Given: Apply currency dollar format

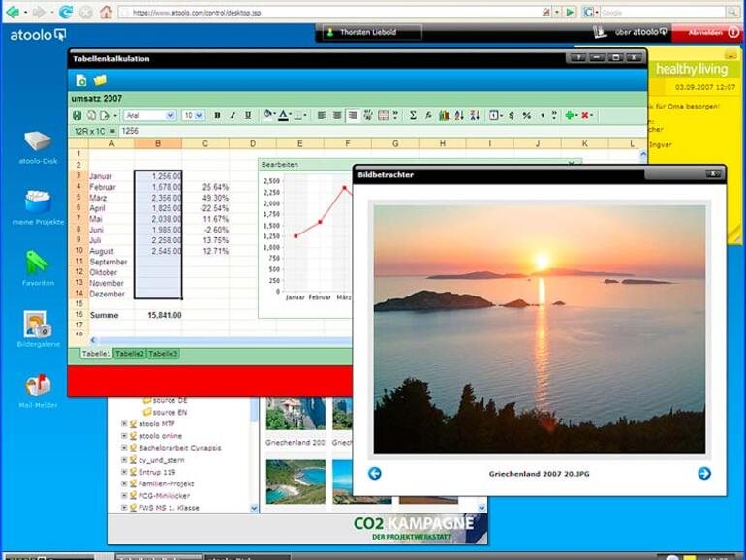Looking at the screenshot, I should pyautogui.click(x=512, y=115).
